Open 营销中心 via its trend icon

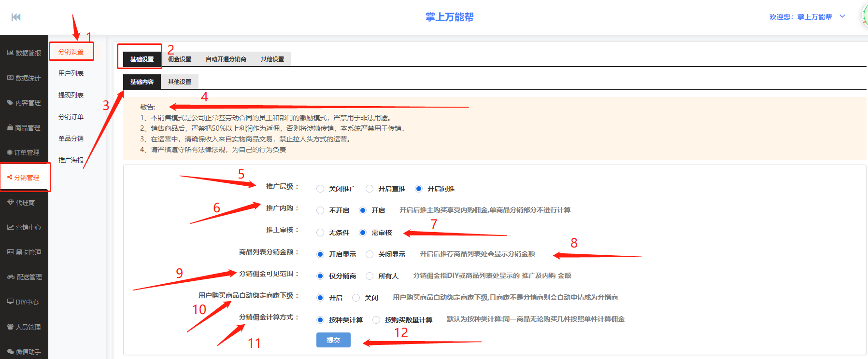(10, 227)
